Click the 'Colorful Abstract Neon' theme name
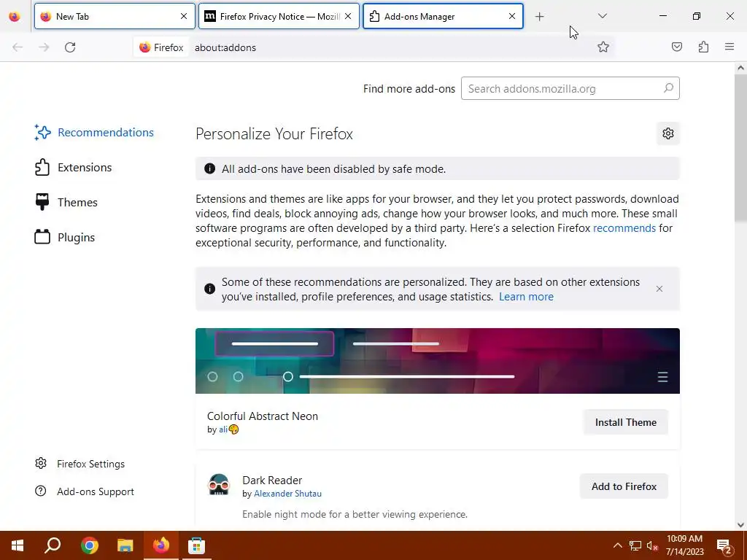This screenshot has height=560, width=747. pos(263,416)
